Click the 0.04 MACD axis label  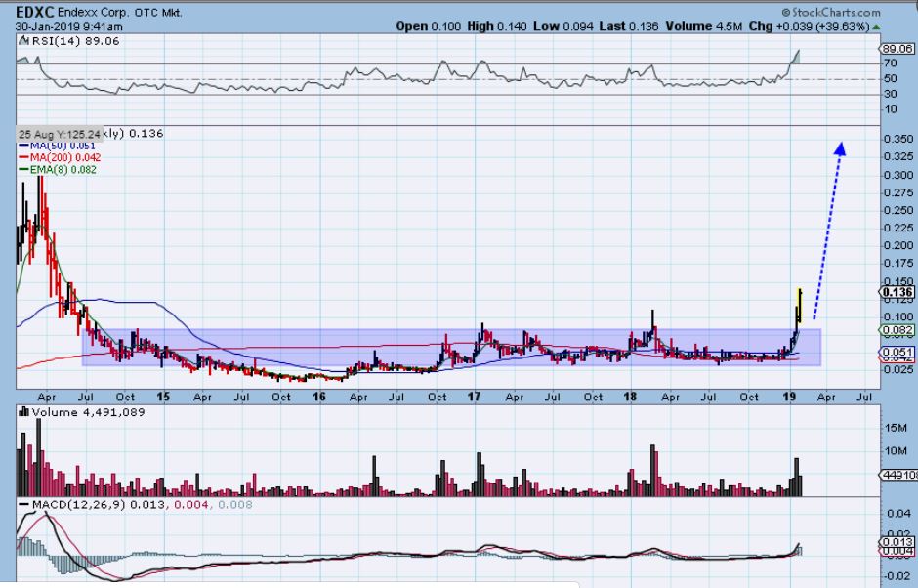898,514
